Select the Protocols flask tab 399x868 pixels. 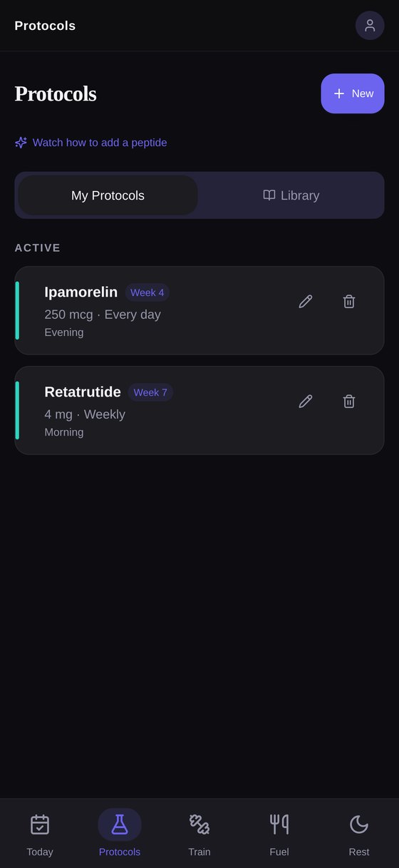[120, 834]
